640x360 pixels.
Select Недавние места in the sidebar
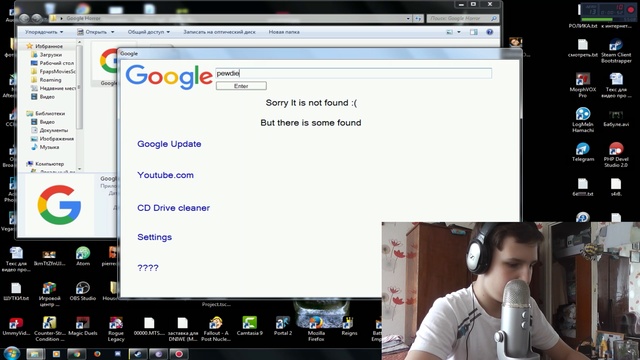(53, 88)
